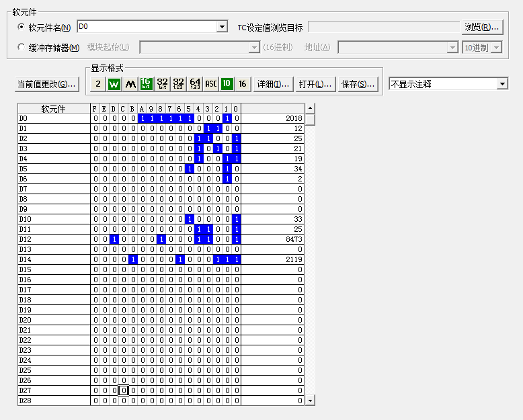
Task: Open the device name D0 dropdown
Action: click(222, 27)
